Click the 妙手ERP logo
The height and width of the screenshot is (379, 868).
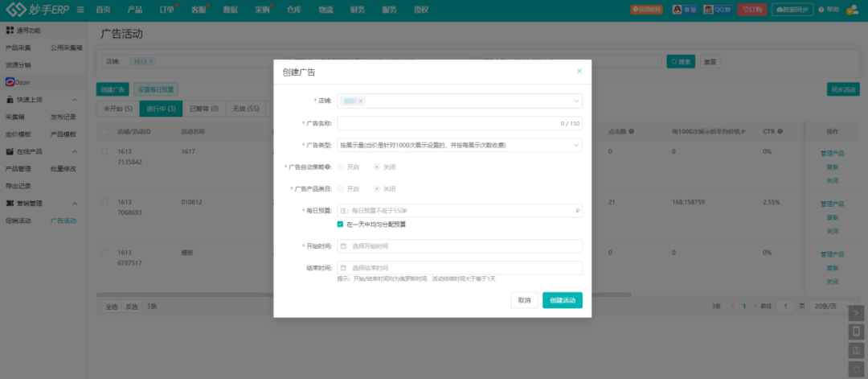(x=37, y=10)
